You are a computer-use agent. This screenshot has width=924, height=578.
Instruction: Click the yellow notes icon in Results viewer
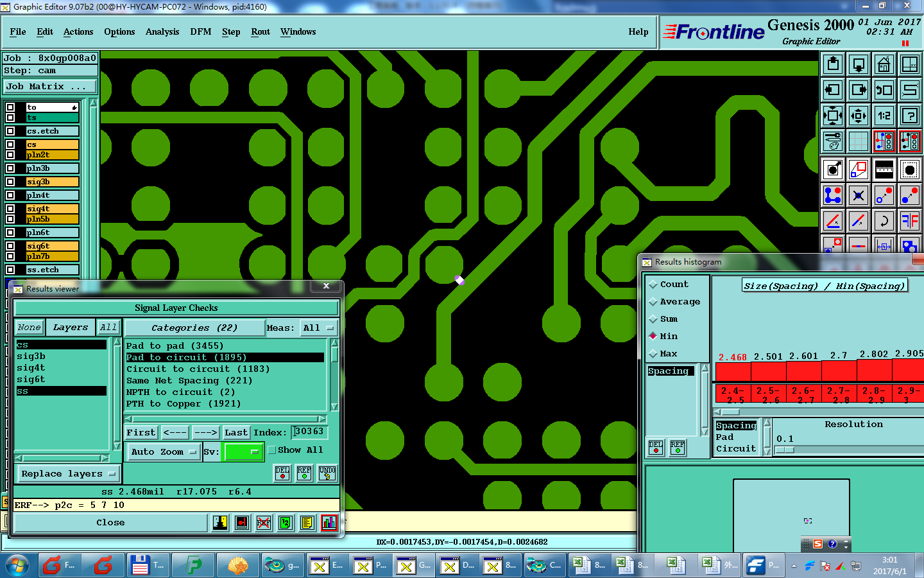point(307,523)
